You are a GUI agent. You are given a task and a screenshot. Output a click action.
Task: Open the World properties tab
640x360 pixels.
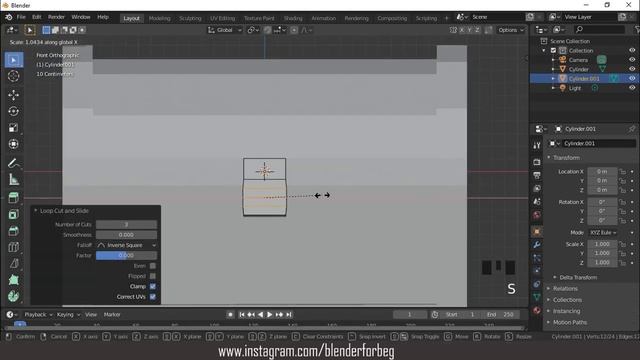[x=537, y=215]
